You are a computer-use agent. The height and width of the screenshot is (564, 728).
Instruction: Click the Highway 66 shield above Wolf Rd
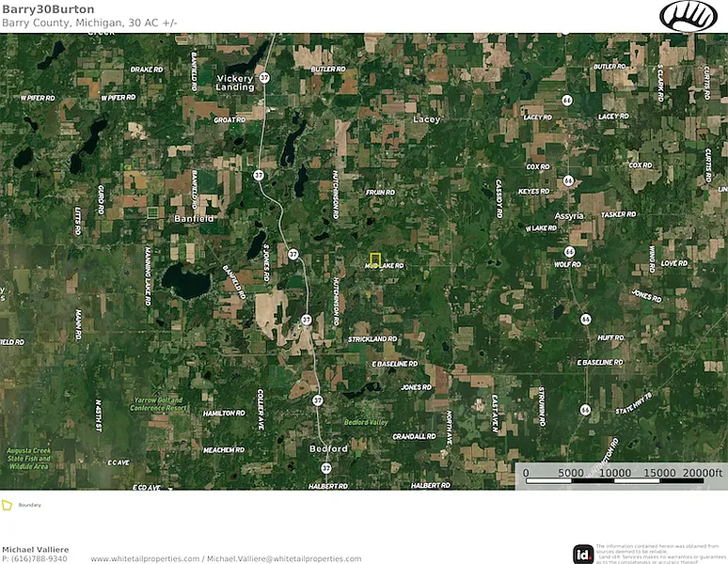tap(570, 252)
